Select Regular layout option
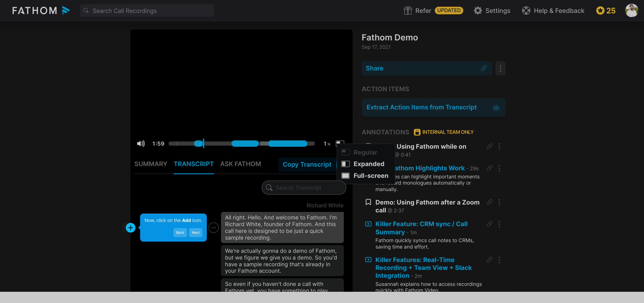This screenshot has height=303, width=644. point(366,152)
